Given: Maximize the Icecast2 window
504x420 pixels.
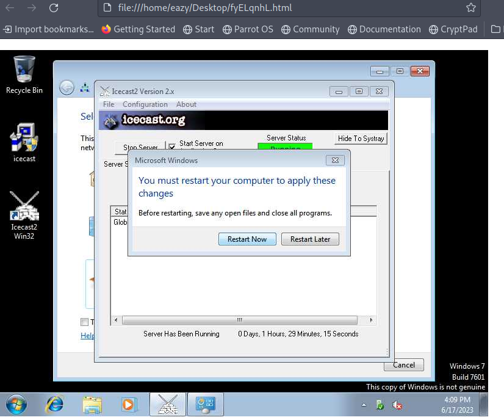Looking at the screenshot, I should coord(359,92).
